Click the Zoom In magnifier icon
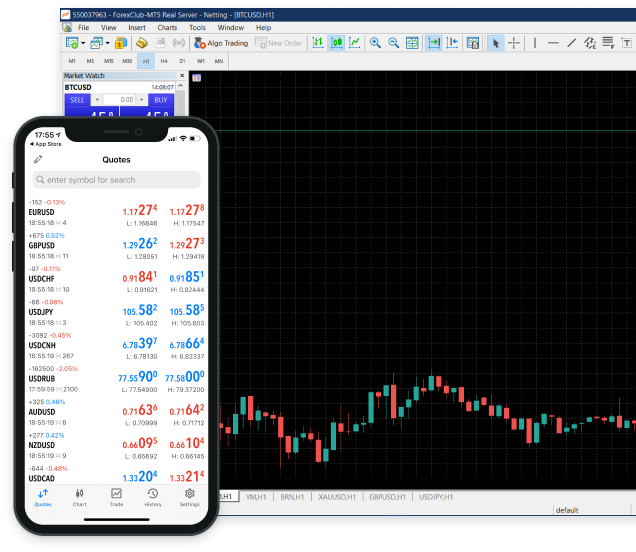The image size is (636, 552). [x=376, y=43]
